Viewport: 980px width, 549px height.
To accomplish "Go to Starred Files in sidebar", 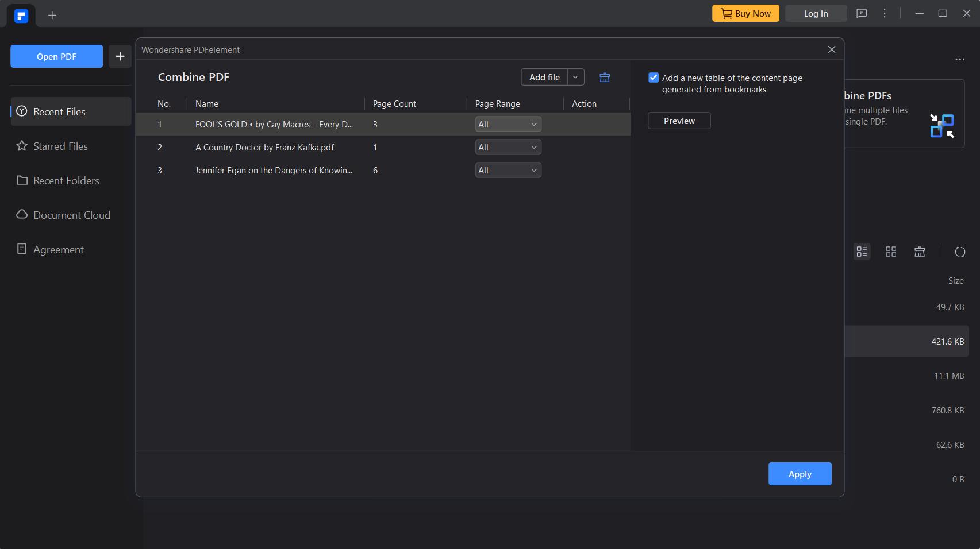I will click(x=60, y=146).
